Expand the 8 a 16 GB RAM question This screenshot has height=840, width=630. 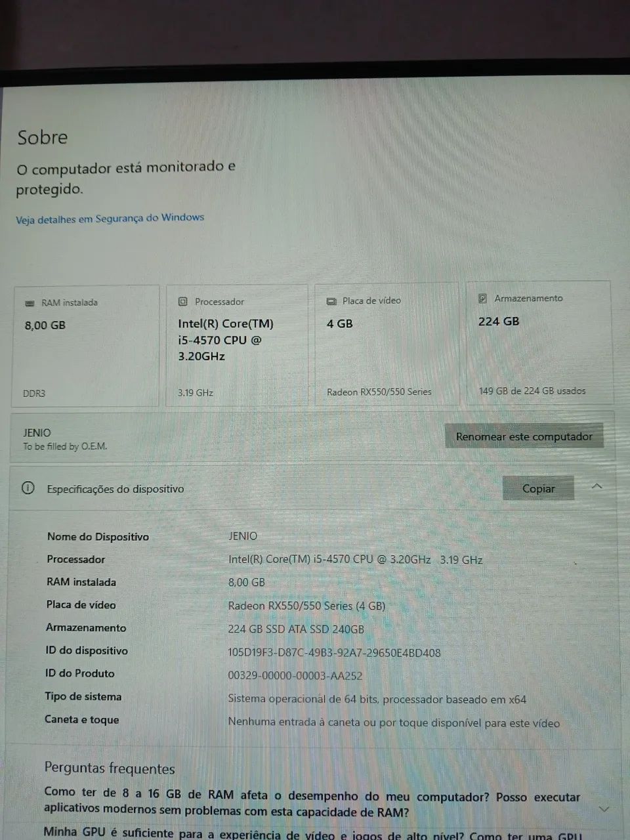tap(312, 803)
